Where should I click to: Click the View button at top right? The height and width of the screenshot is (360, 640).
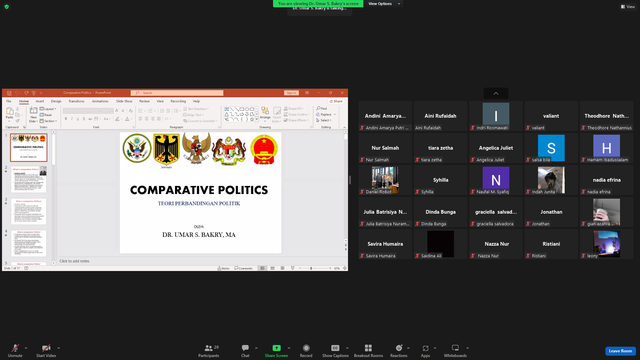click(x=628, y=7)
